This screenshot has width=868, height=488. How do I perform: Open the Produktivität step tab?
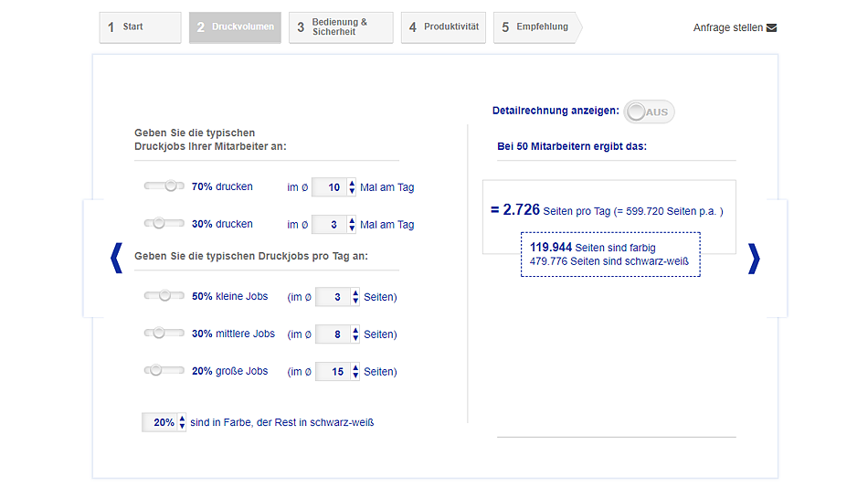(x=443, y=27)
